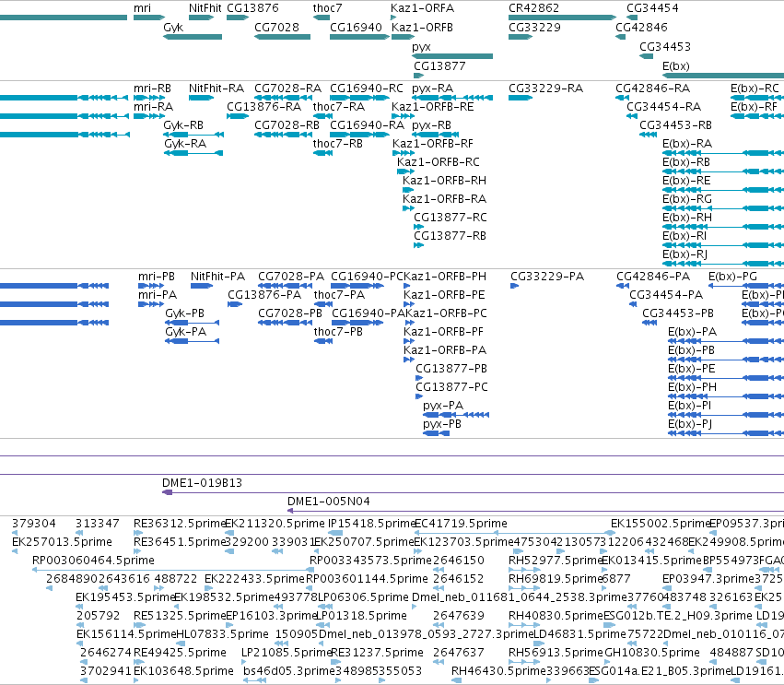The height and width of the screenshot is (685, 784).
Task: Select protein pyx-PB
Action: click(442, 424)
